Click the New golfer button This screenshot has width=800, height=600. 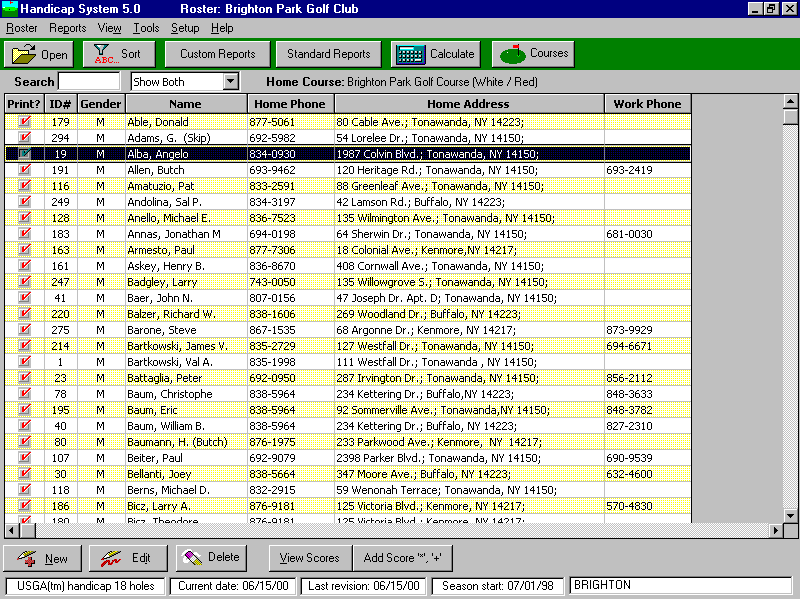click(x=43, y=558)
